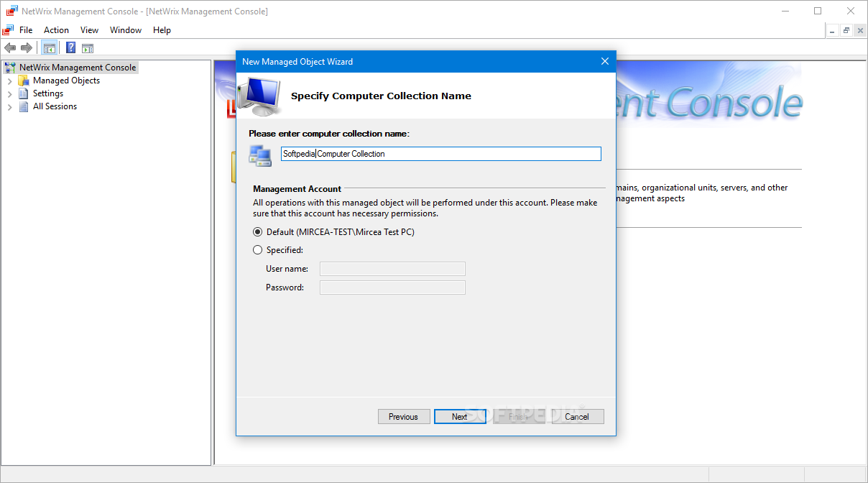Click the Management Account group heading
Viewport: 868px width, 483px height.
click(297, 189)
